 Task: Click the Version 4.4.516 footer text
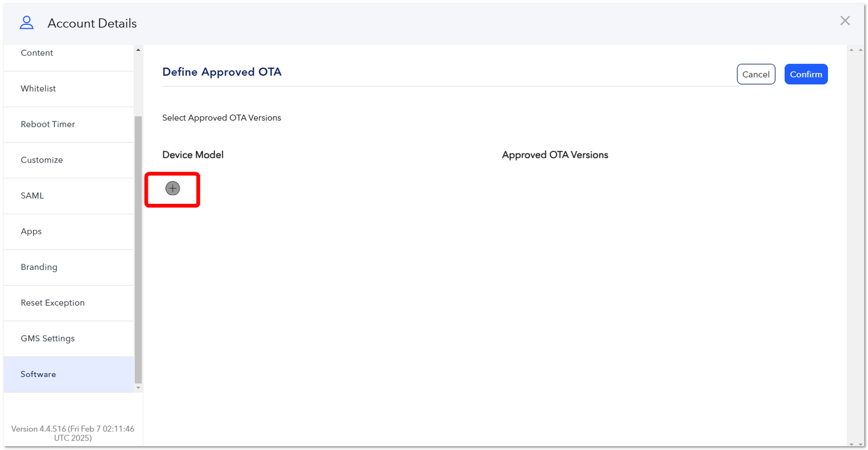73,433
